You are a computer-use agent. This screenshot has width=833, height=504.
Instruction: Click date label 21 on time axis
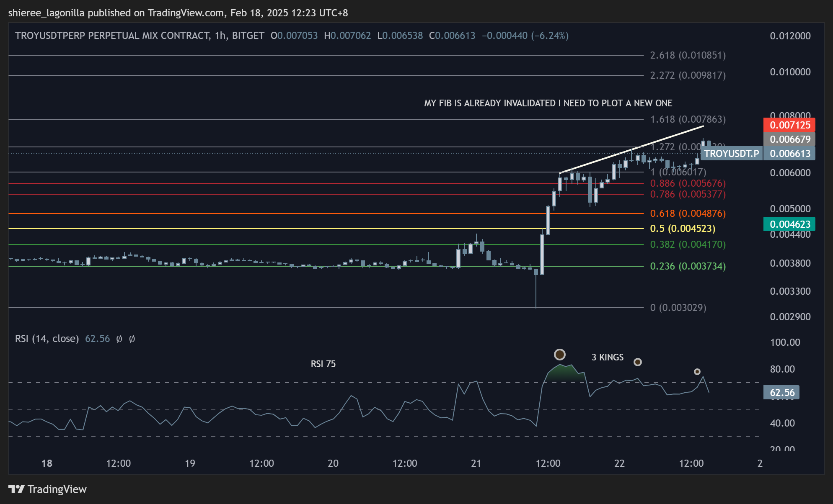point(476,463)
